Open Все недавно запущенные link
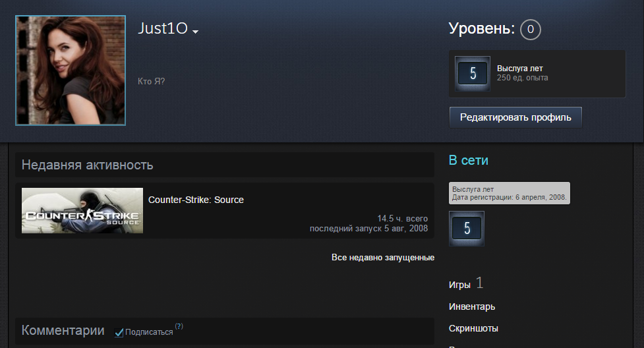 [383, 258]
